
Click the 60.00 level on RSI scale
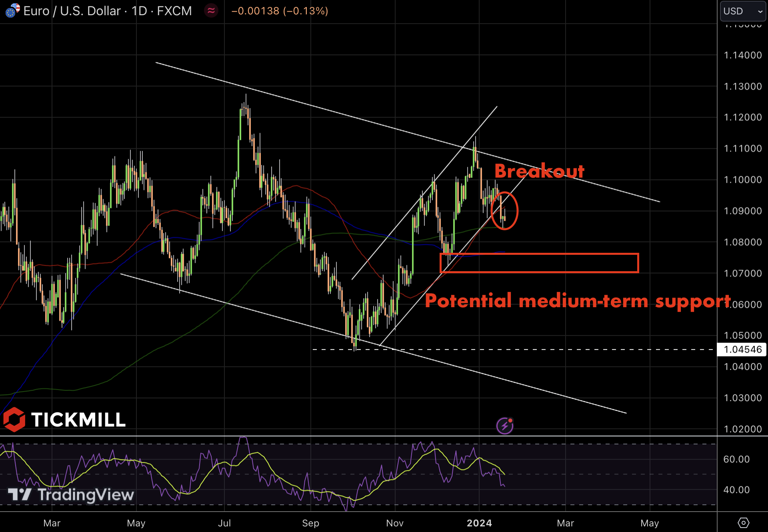[x=736, y=459]
